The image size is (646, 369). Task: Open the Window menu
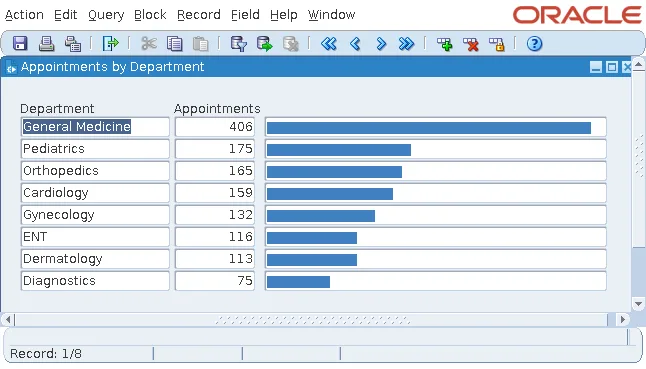(x=331, y=15)
